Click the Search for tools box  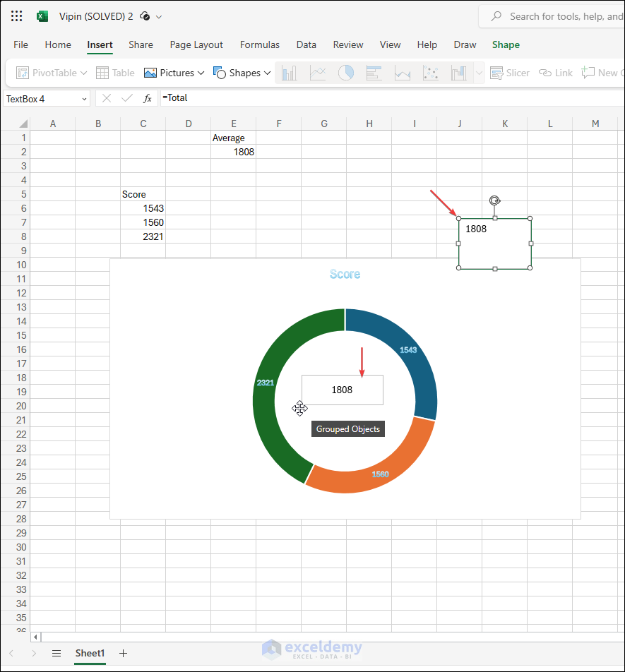click(552, 16)
